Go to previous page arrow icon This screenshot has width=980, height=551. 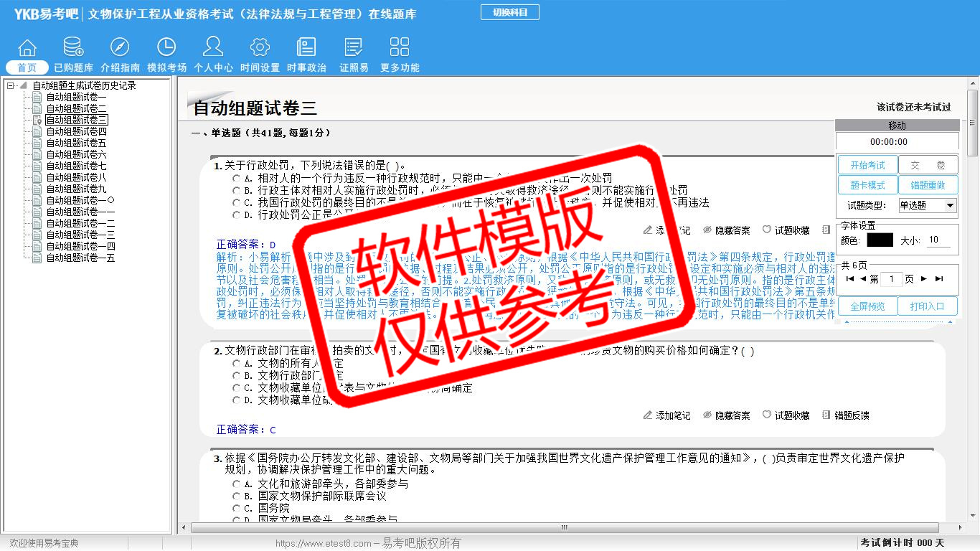[x=863, y=279]
